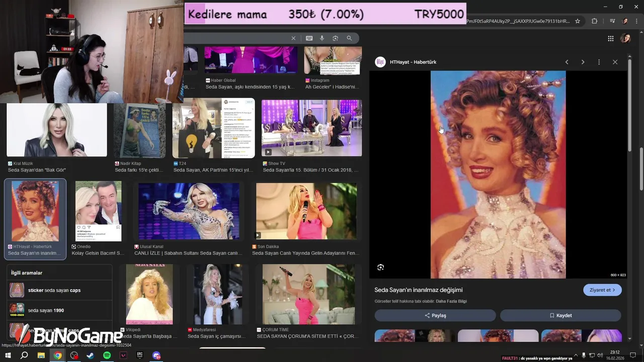Clear the Google search box with the X icon
644x362 pixels.
point(293,38)
